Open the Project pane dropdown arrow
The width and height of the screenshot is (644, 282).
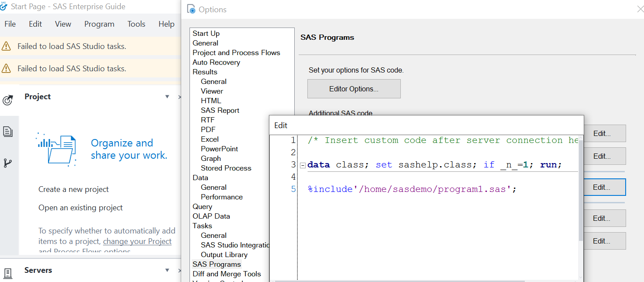[167, 97]
